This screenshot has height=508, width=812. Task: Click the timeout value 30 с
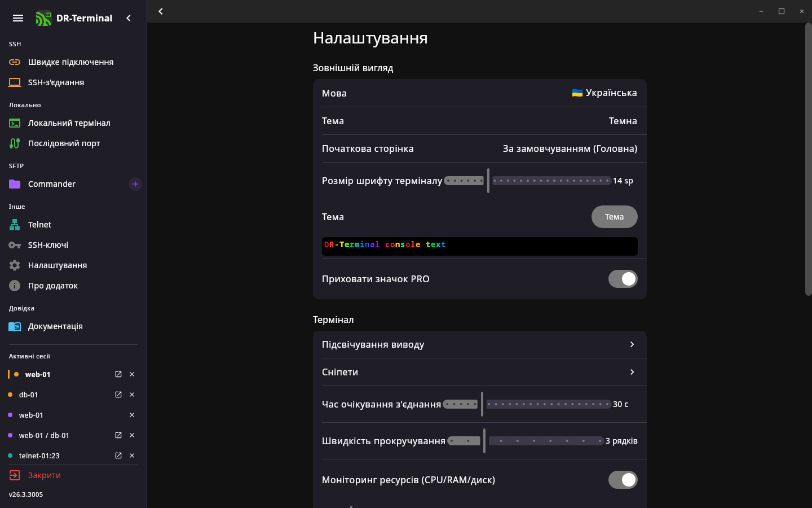pos(620,404)
